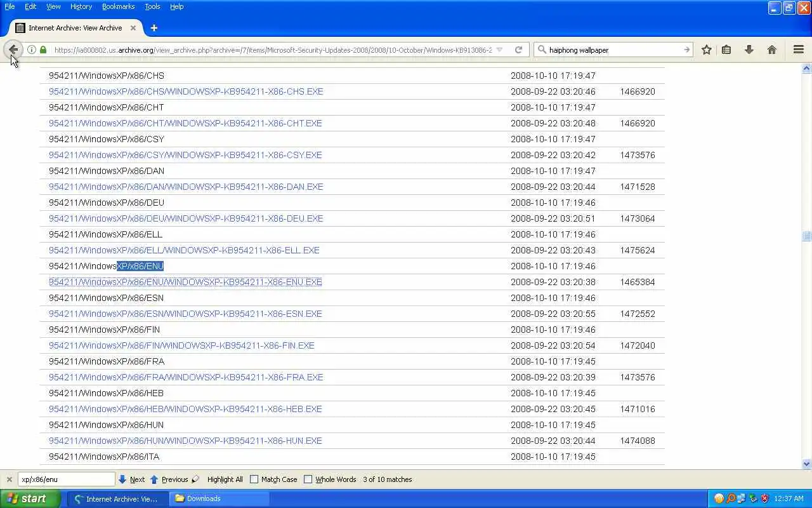Open the WINDOWSXP-KB954211-X86-ELL.EXE link
The image size is (812, 508).
(184, 250)
